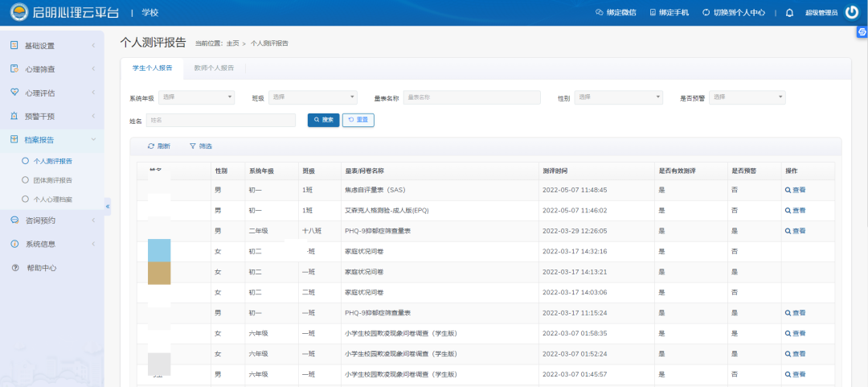
Task: Click the 筛选 funnel filter icon
Action: (x=193, y=146)
